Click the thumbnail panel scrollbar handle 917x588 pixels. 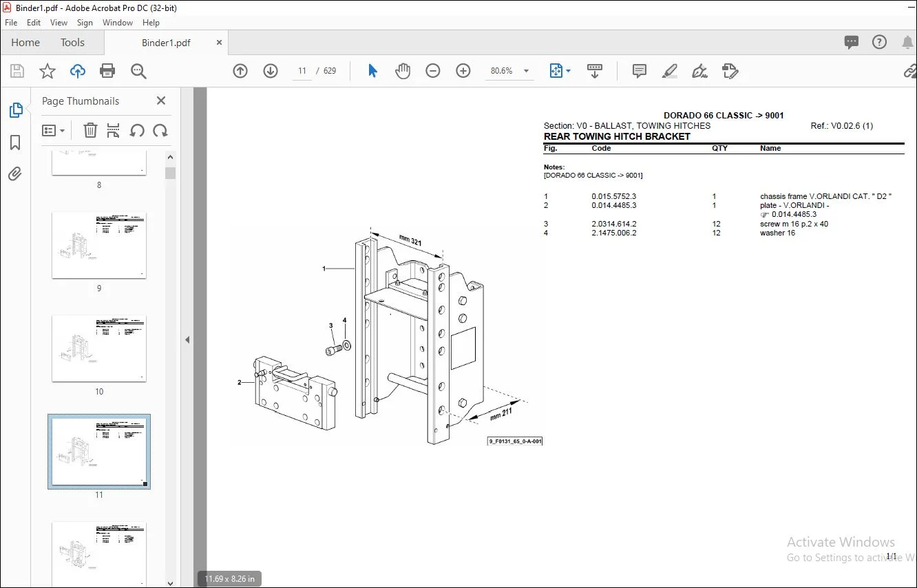(170, 173)
